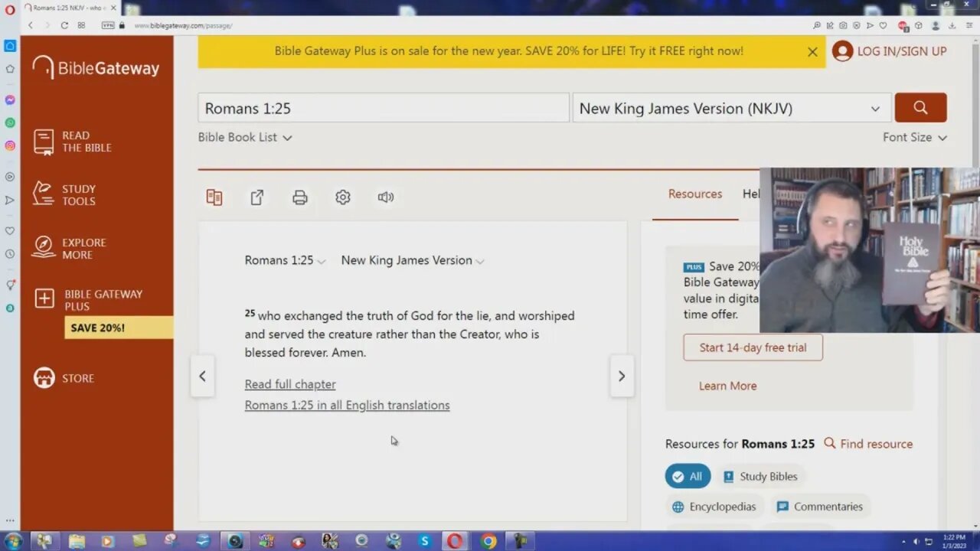Switch to the Resources tab
980x551 pixels.
(695, 194)
